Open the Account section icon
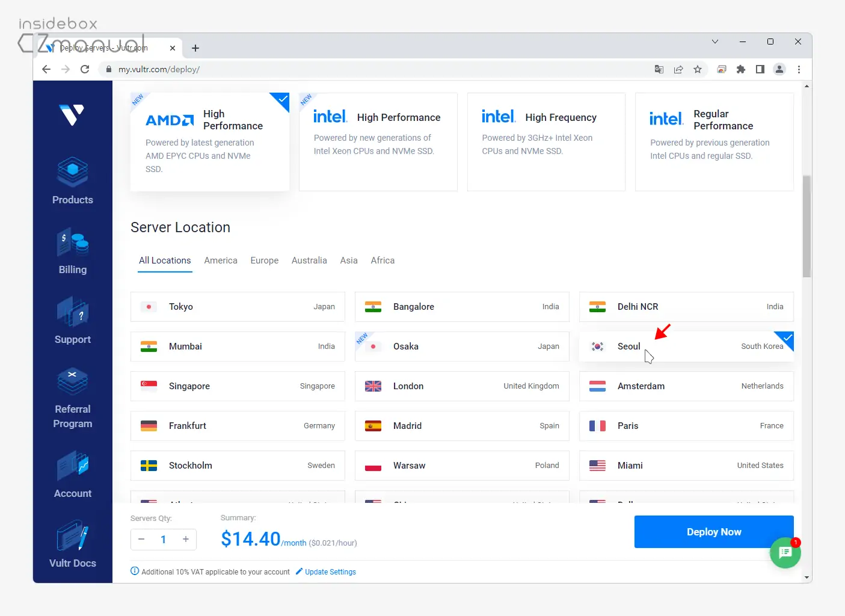 [73, 466]
